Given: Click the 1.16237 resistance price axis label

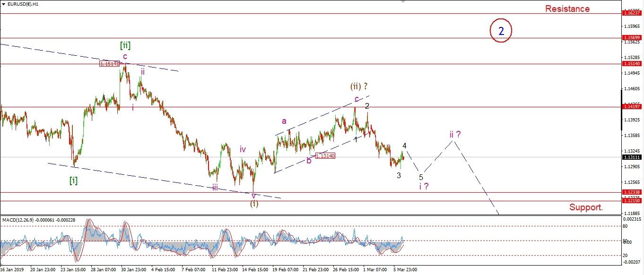Looking at the screenshot, I should pos(632,13).
